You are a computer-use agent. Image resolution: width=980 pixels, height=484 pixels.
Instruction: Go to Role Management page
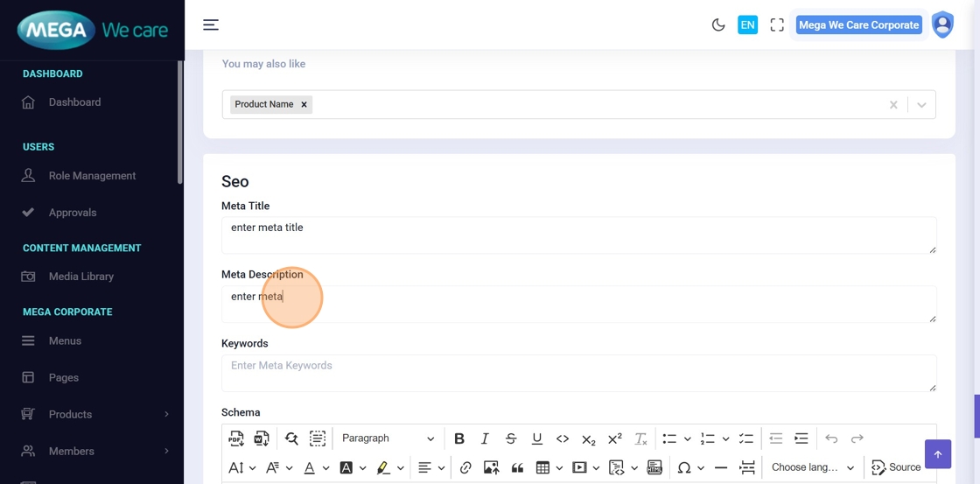click(92, 176)
